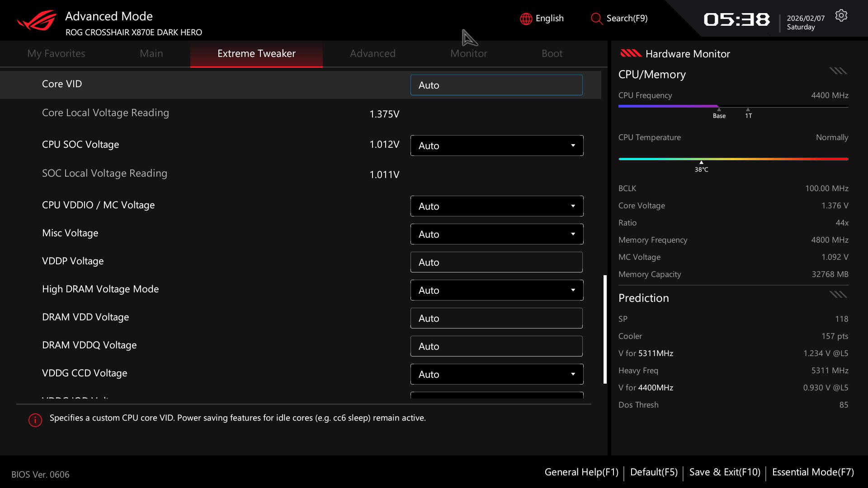Collapse the CPU/Memory section hatch icon

coord(838,71)
